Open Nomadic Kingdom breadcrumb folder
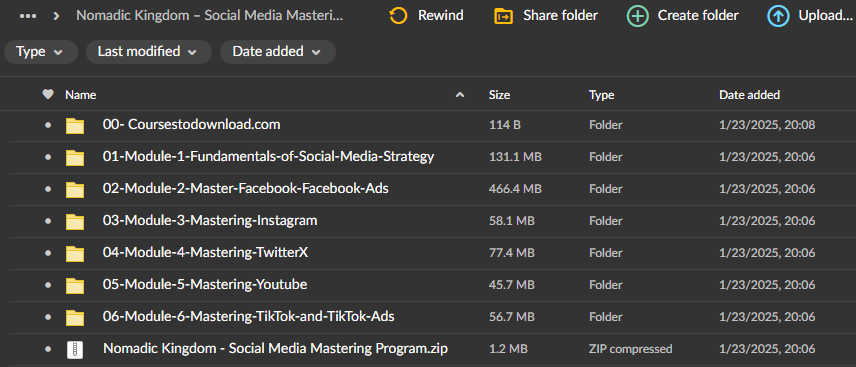The width and height of the screenshot is (856, 367). (x=210, y=15)
